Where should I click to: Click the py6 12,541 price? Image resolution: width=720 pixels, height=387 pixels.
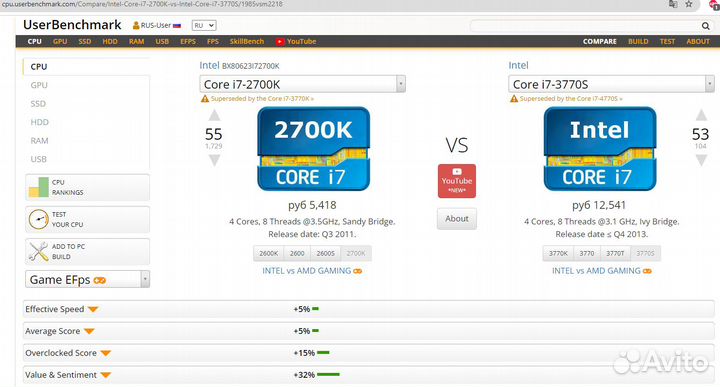click(x=599, y=205)
